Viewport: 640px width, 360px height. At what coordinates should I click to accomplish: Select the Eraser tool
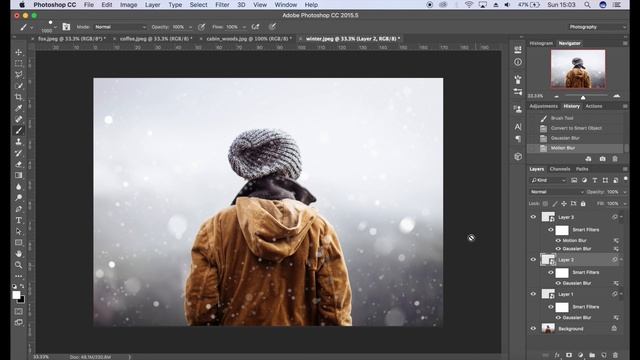click(19, 164)
